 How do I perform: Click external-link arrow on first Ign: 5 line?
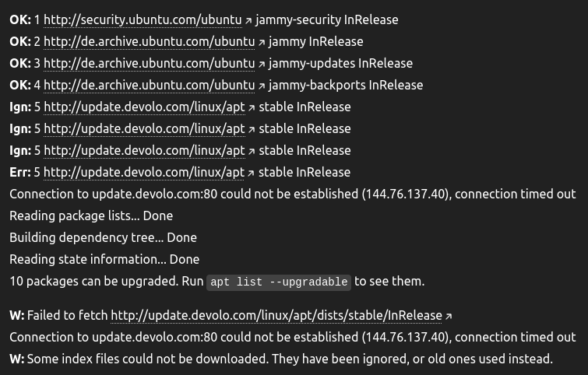tap(251, 107)
